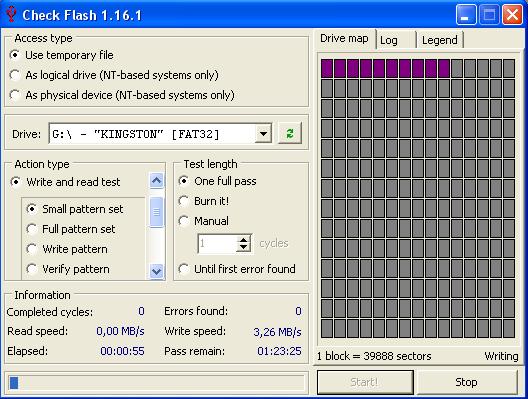Click the Check Flash app icon in title bar
Screen dimensions: 528x399
11,14
